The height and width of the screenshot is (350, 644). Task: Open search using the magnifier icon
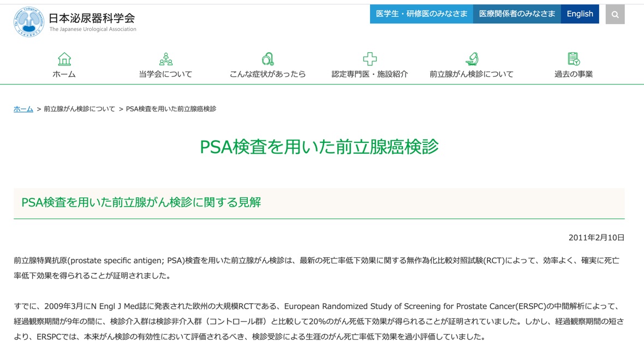[615, 14]
